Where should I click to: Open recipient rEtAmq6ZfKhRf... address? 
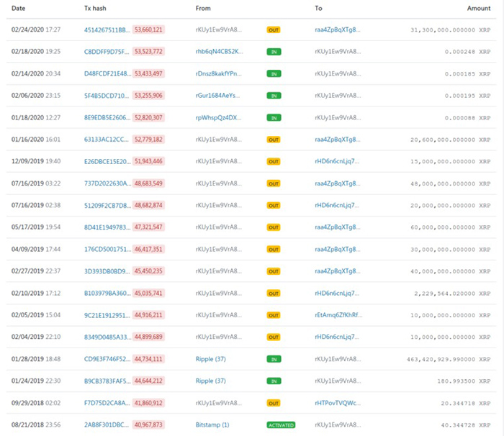[x=338, y=315]
